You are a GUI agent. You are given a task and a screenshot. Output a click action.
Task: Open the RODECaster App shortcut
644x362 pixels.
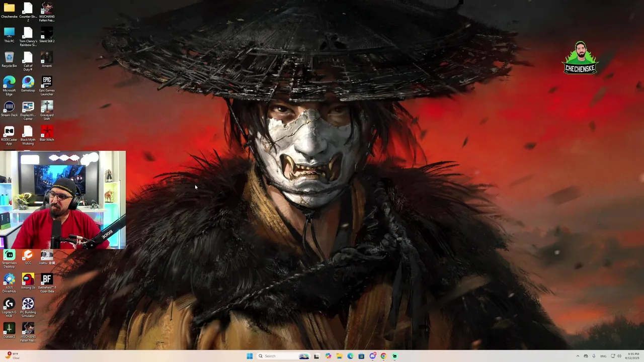9,135
